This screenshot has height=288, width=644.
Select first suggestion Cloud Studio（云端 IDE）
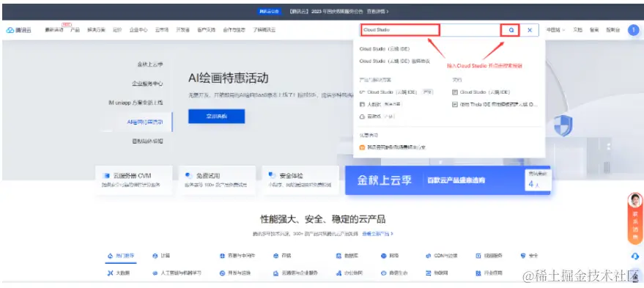coord(385,48)
